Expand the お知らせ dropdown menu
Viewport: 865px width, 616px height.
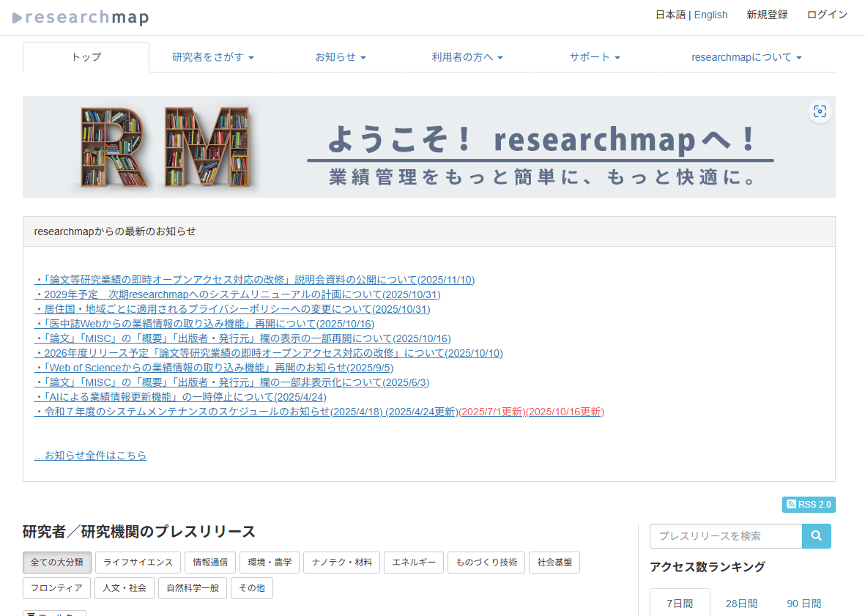(340, 57)
